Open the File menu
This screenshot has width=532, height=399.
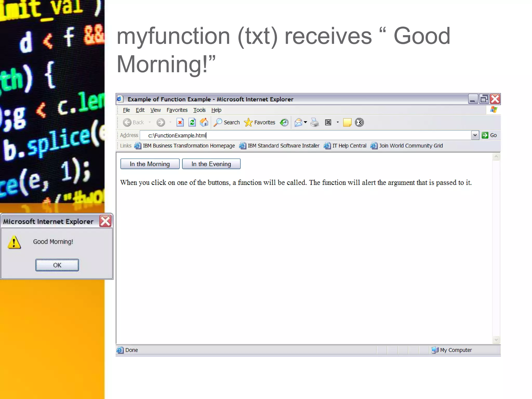pyautogui.click(x=127, y=110)
